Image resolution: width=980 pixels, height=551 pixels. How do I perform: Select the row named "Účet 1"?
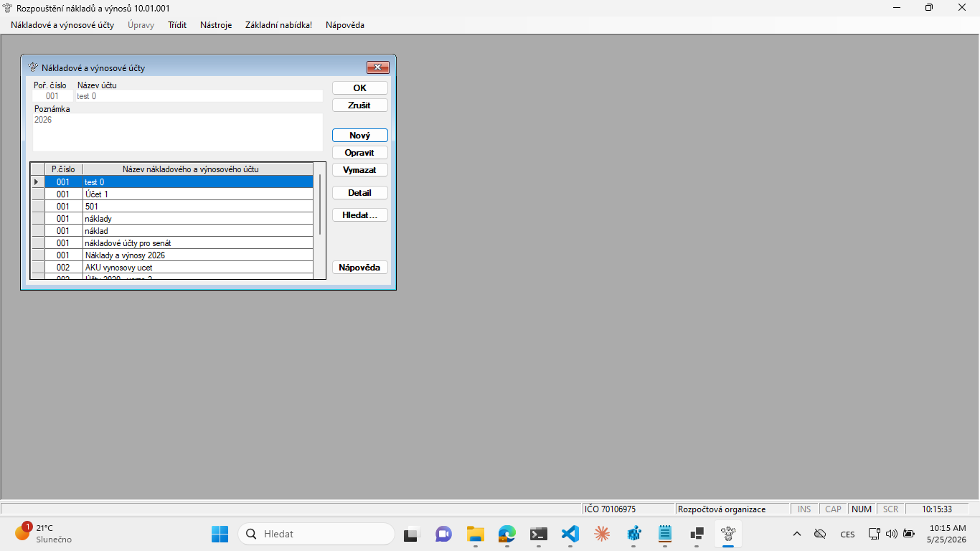pos(172,194)
